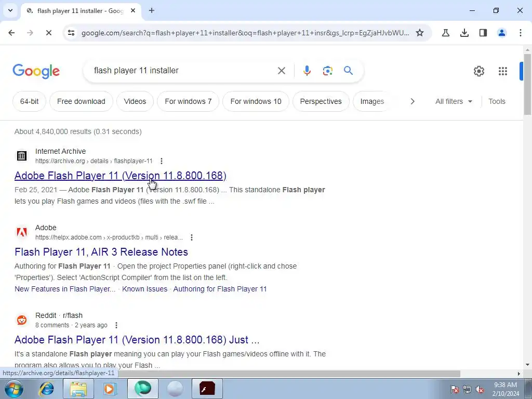532x399 pixels.
Task: Open Google quick settings gear
Action: click(x=478, y=71)
